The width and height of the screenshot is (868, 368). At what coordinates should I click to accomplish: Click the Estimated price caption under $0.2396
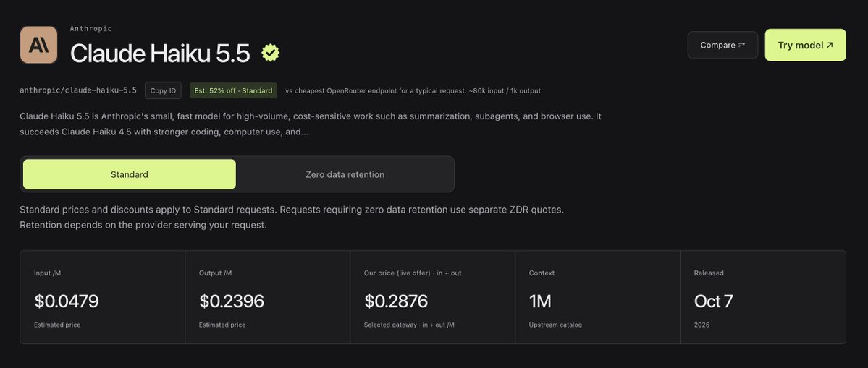coord(222,325)
